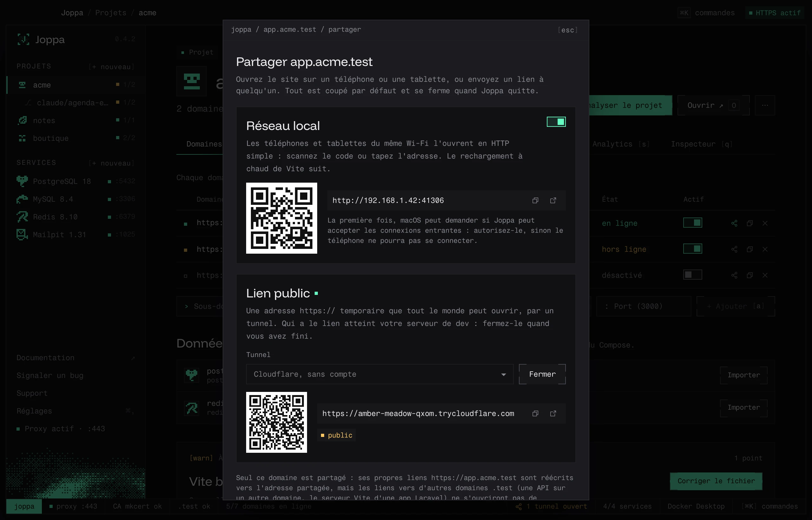Copy the 'hors ligne' domain row address
Screen dimensions: 812x520
pyautogui.click(x=750, y=249)
